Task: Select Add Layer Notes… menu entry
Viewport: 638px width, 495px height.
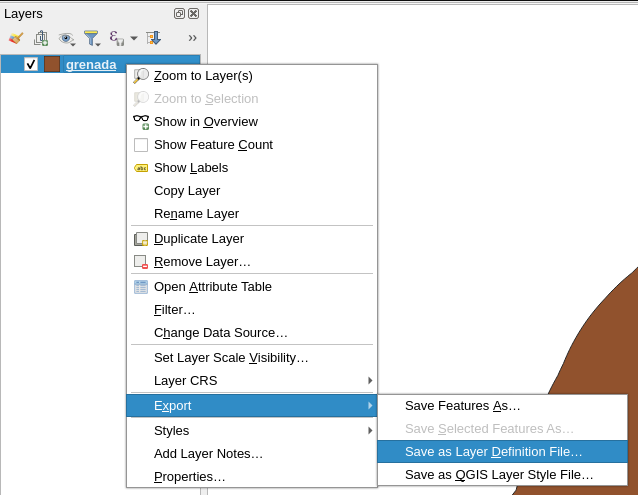Action: click(252, 454)
